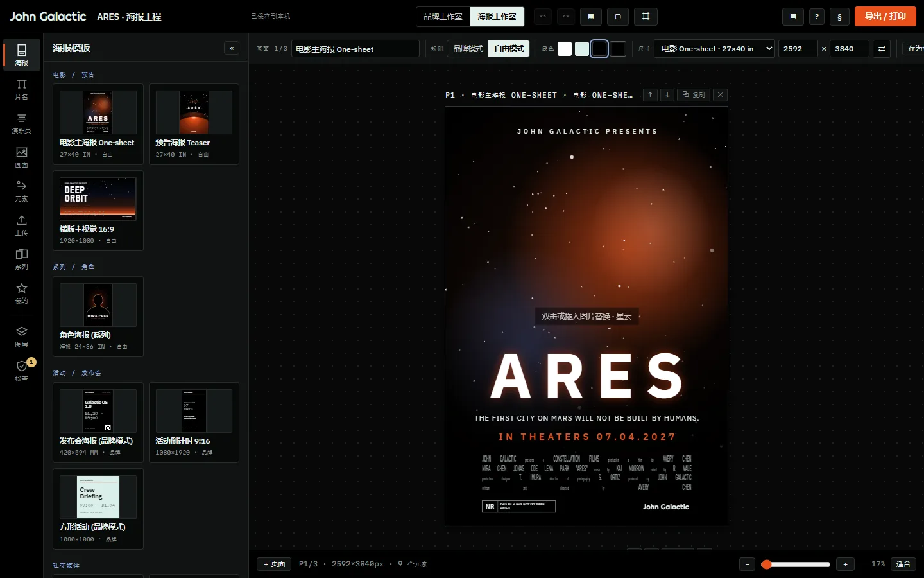Screen dimensions: 924x578
Task: Switch to 海报工作室 tab
Action: pos(497,17)
